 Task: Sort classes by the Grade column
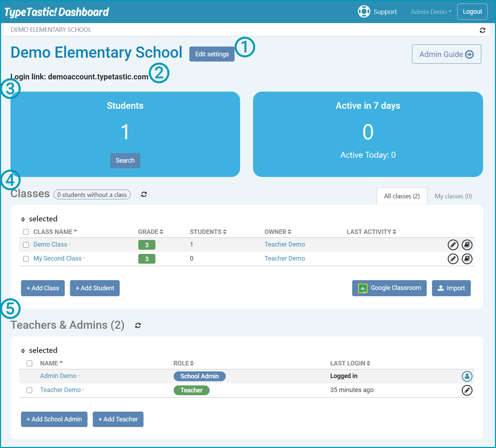pyautogui.click(x=151, y=232)
